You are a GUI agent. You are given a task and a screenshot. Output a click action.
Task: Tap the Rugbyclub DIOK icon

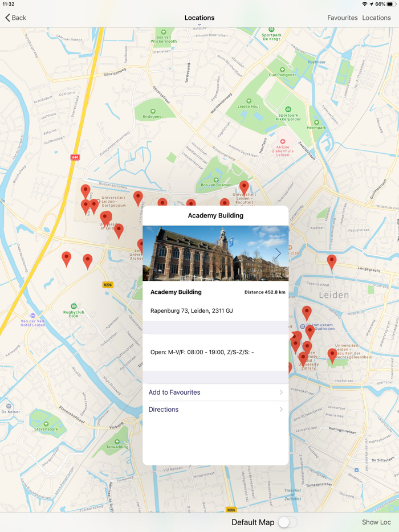(74, 306)
